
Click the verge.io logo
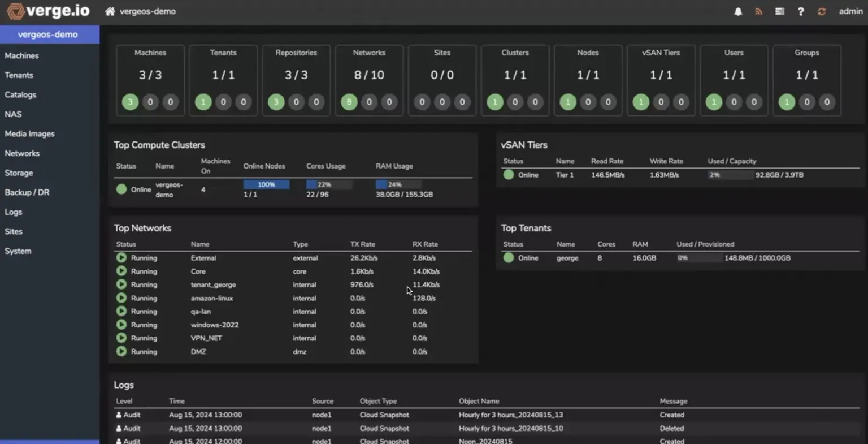[48, 11]
